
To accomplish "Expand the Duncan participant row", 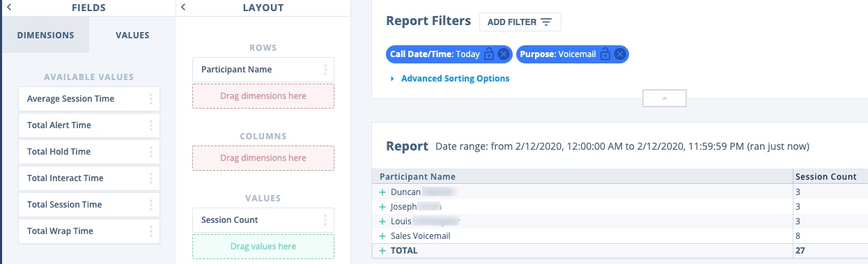I will coord(382,192).
